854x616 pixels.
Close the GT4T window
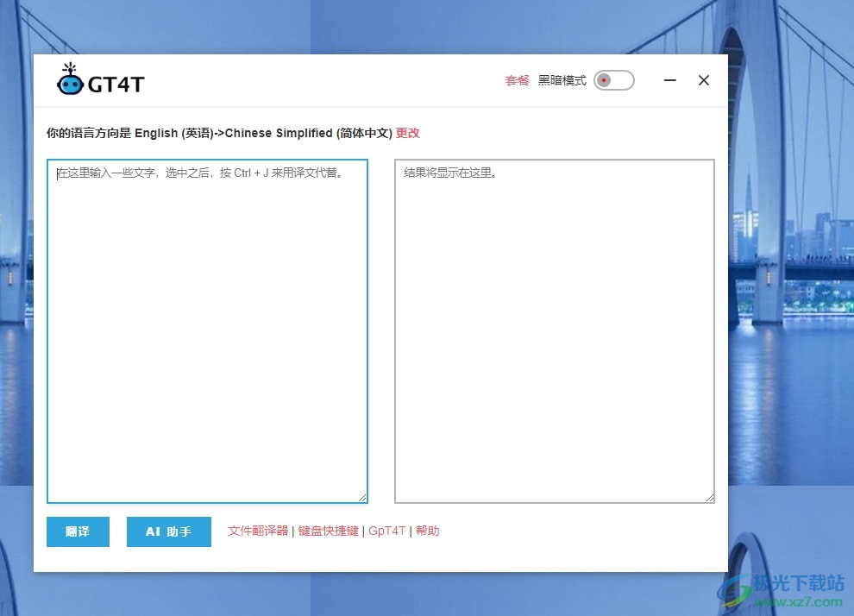704,80
